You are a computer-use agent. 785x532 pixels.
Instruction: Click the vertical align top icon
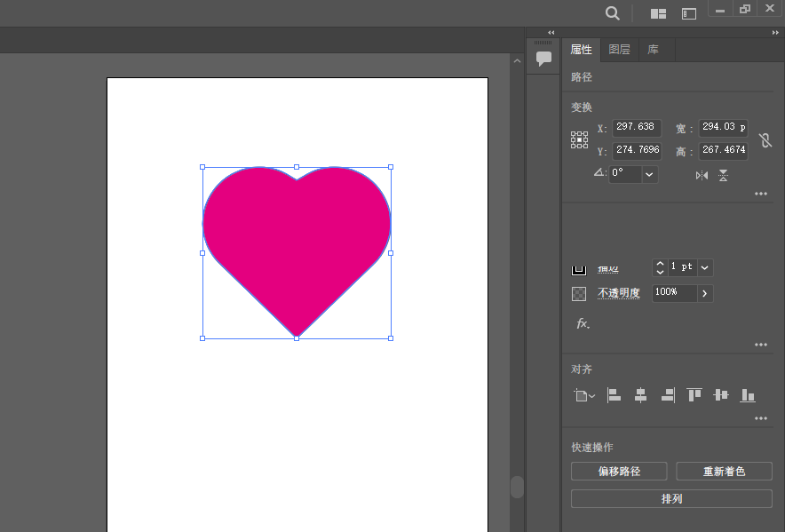click(x=694, y=395)
